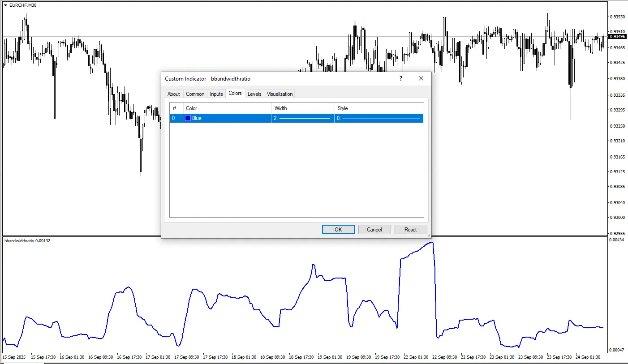The height and width of the screenshot is (364, 628).
Task: Go to the Inputs tab
Action: coord(216,94)
